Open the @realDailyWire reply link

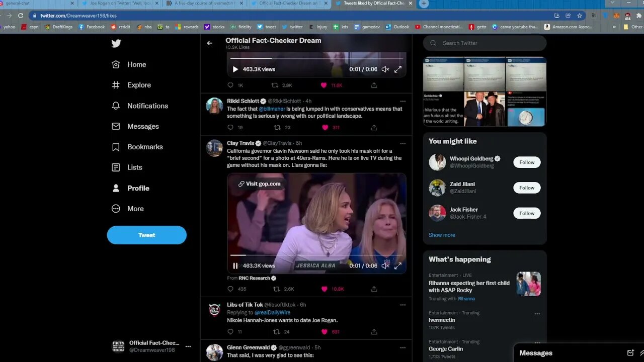(272, 313)
